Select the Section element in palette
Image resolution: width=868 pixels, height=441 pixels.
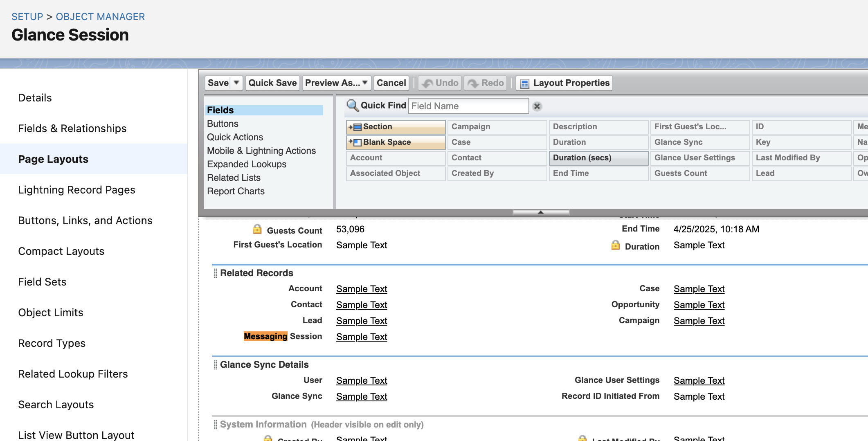(x=396, y=127)
